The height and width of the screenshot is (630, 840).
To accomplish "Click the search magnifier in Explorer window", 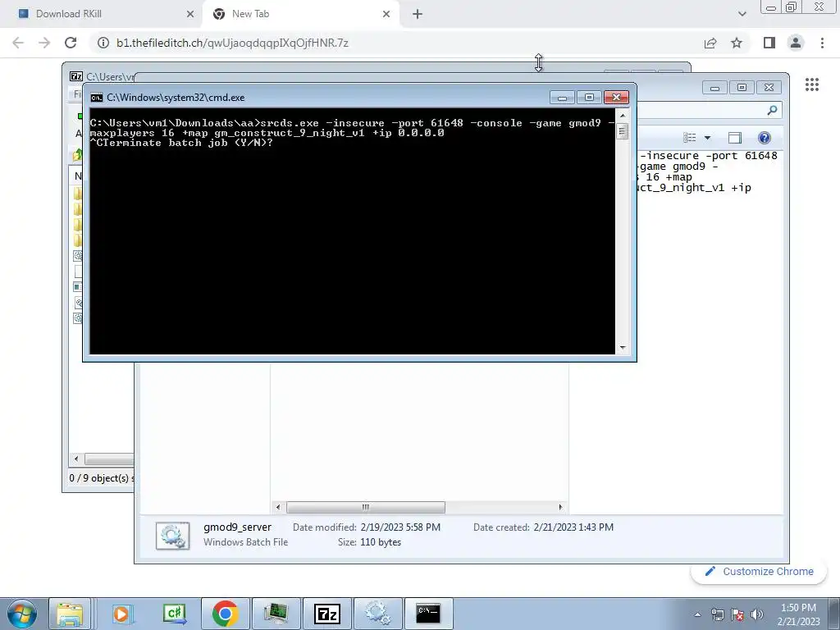I will tap(772, 111).
